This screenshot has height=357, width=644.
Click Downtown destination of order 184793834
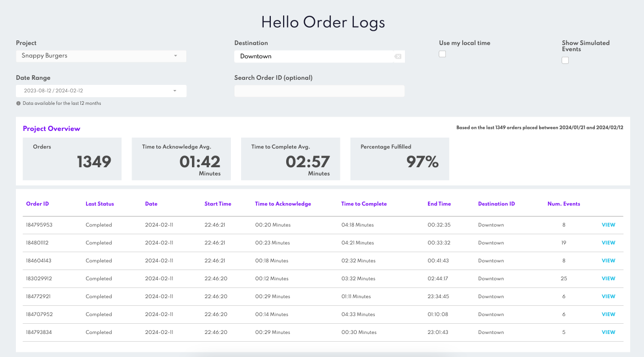[x=491, y=332]
